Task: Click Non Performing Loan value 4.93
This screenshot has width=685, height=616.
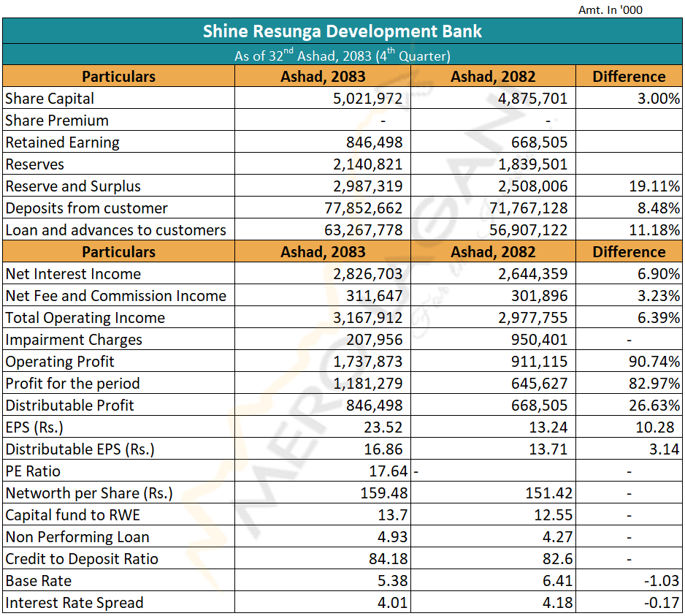Action: (392, 536)
